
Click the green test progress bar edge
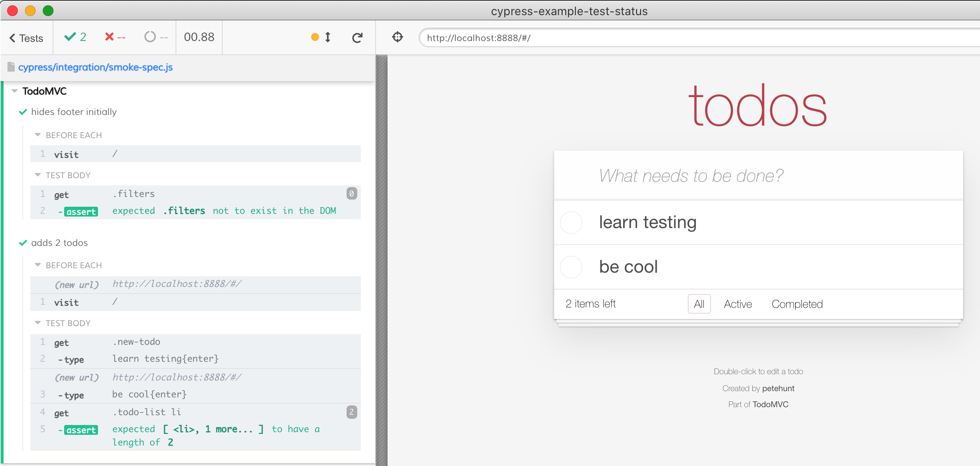1,267
